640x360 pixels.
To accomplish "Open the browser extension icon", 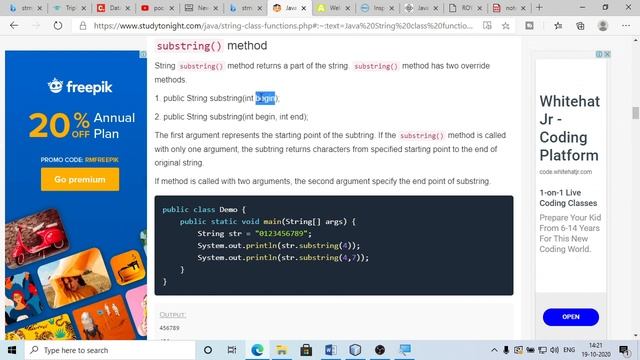I will [529, 26].
